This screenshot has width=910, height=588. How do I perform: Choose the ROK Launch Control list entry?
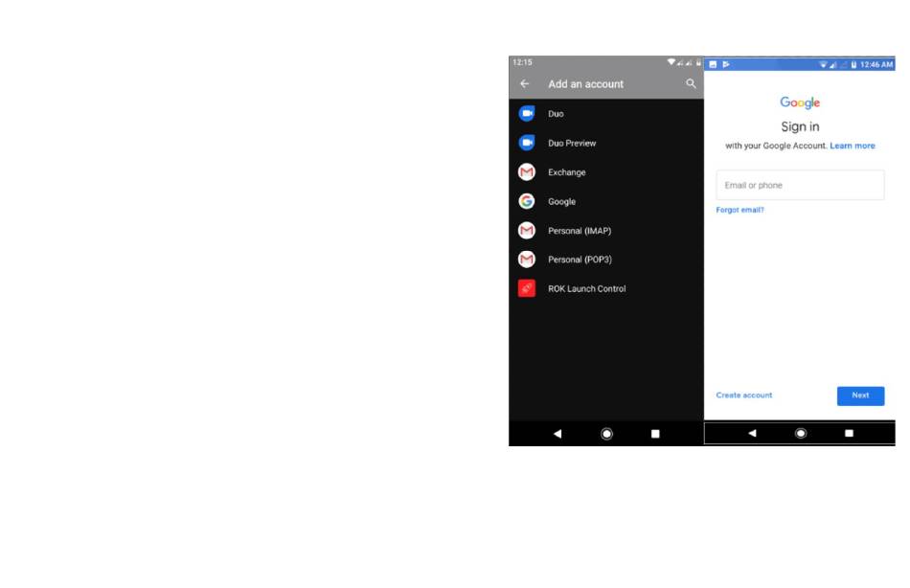pos(586,288)
